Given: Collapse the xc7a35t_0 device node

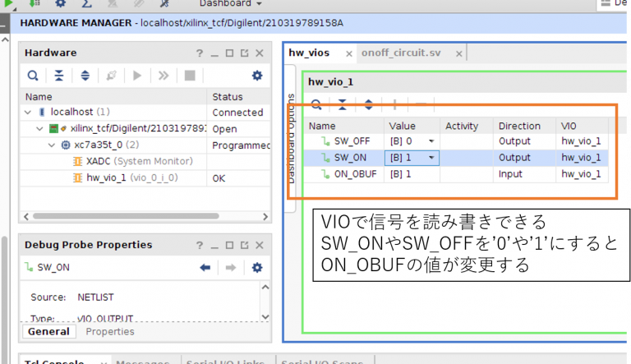Looking at the screenshot, I should pyautogui.click(x=53, y=145).
